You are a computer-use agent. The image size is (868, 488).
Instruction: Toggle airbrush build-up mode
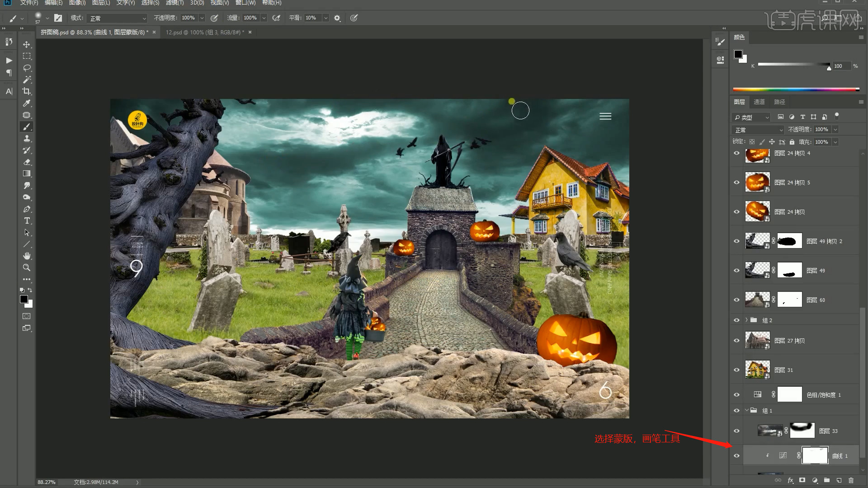pyautogui.click(x=276, y=18)
